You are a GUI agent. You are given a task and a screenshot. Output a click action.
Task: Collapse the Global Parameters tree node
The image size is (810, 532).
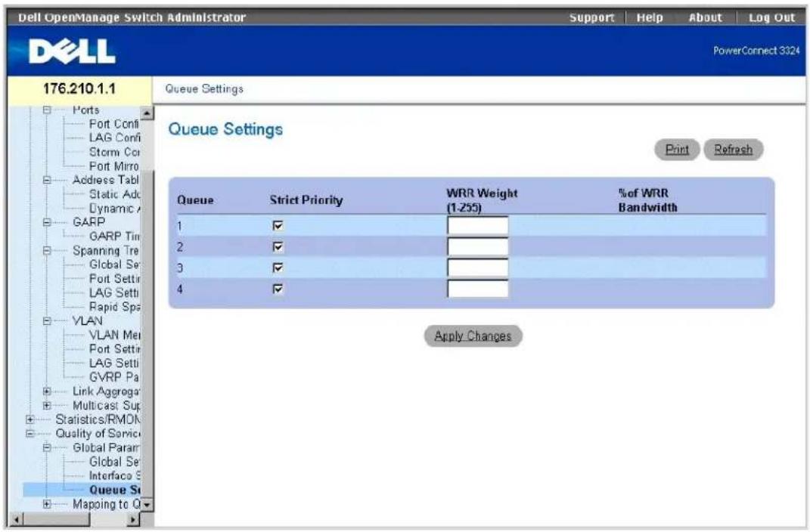(x=47, y=448)
